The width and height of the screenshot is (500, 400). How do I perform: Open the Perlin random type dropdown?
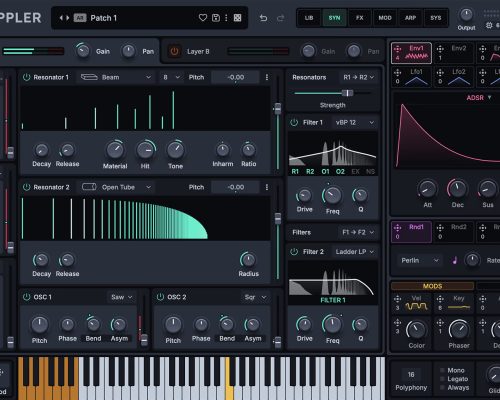point(419,260)
